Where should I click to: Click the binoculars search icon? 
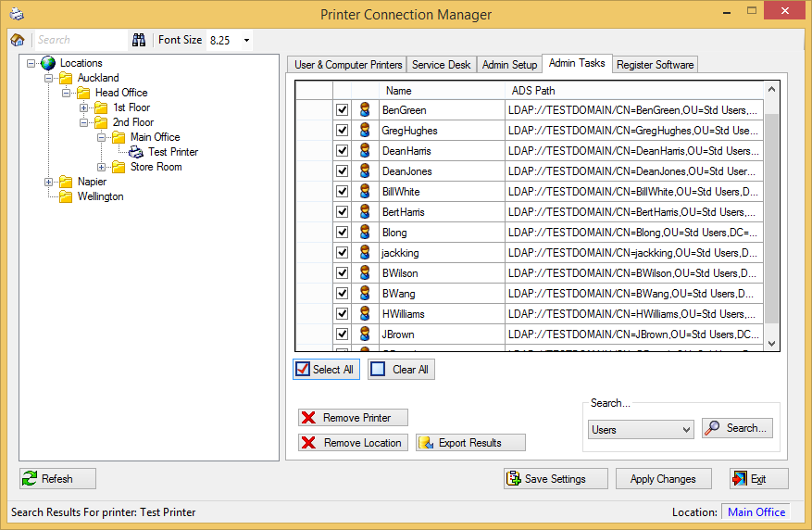[x=139, y=40]
